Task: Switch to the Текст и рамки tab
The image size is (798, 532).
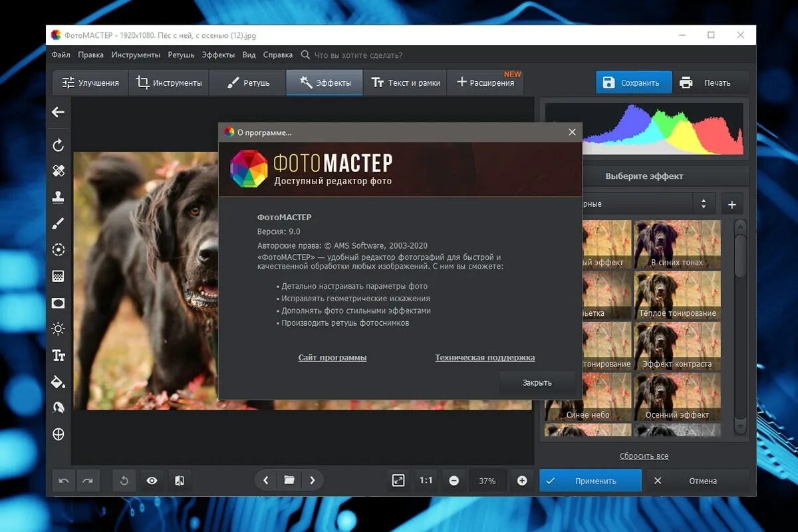Action: click(x=405, y=82)
